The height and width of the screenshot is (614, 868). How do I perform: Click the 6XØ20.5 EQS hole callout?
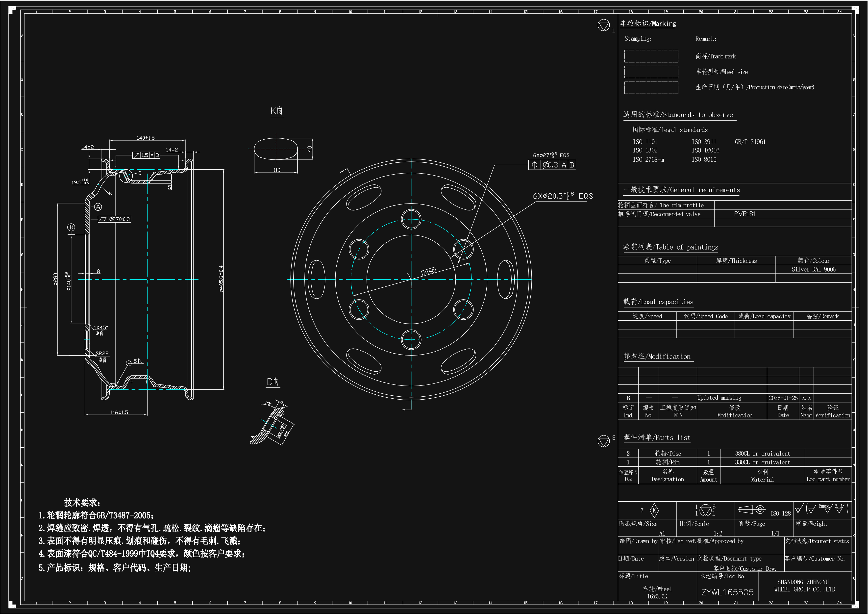coord(563,196)
